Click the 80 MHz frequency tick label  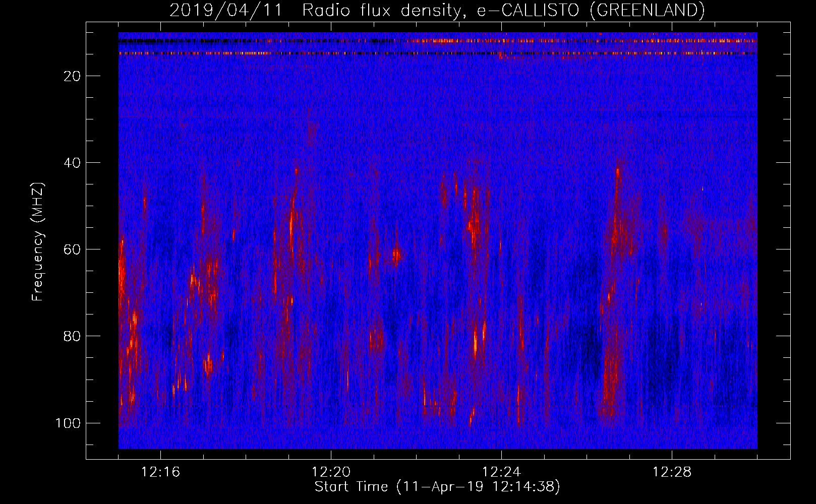(x=72, y=336)
